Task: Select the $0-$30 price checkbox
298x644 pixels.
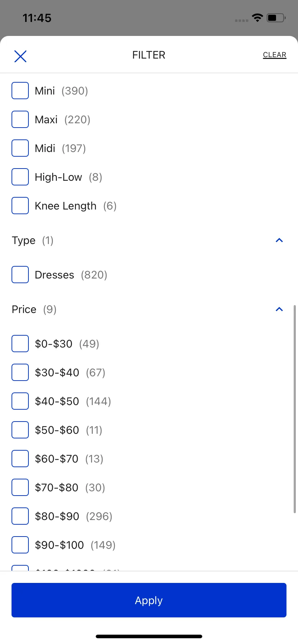Action: pos(20,344)
